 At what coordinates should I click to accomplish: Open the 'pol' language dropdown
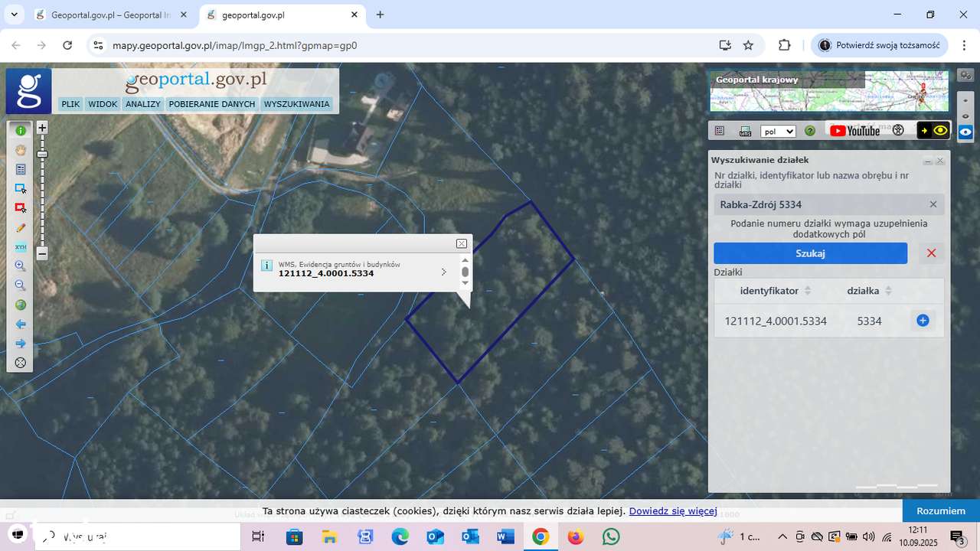click(x=778, y=131)
